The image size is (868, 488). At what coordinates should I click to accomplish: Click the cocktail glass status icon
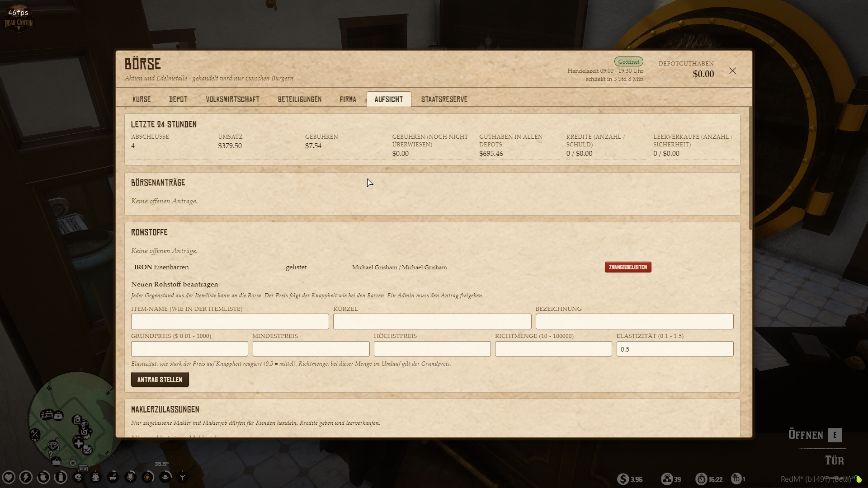click(x=183, y=477)
